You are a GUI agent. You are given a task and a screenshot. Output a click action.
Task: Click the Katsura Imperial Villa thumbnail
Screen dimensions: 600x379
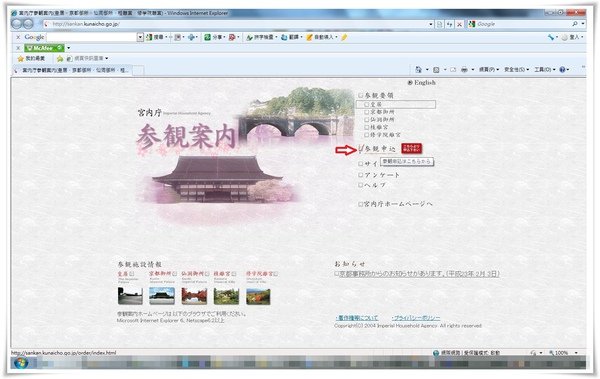coord(226,296)
